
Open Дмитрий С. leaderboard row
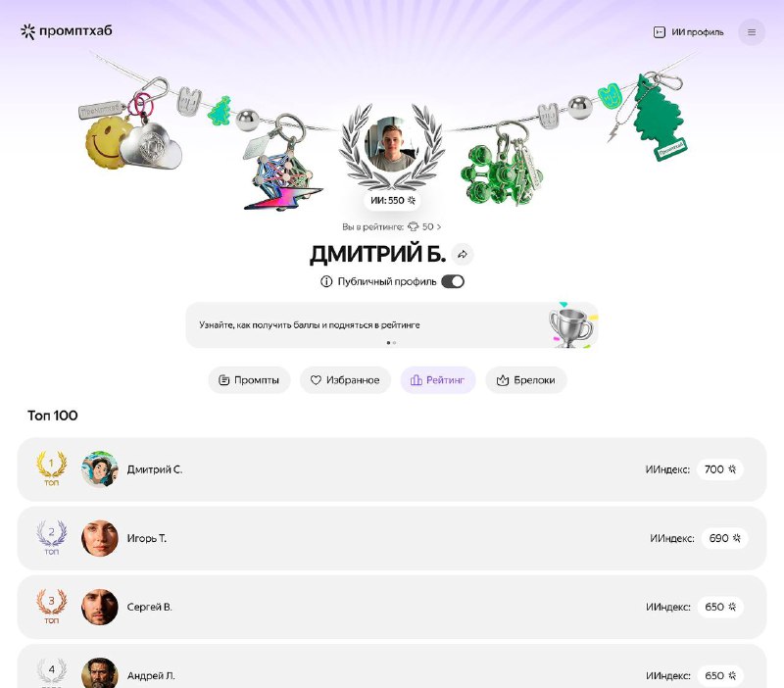391,469
